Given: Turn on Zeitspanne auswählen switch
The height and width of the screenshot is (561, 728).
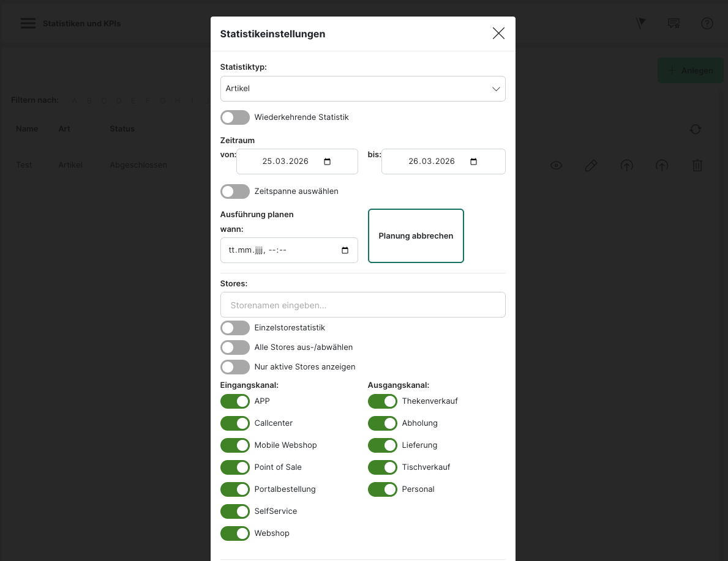Looking at the screenshot, I should [x=235, y=191].
